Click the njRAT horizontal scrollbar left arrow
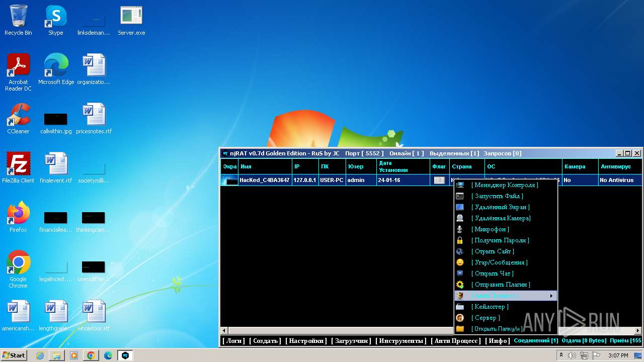The width and height of the screenshot is (644, 362). click(x=224, y=331)
